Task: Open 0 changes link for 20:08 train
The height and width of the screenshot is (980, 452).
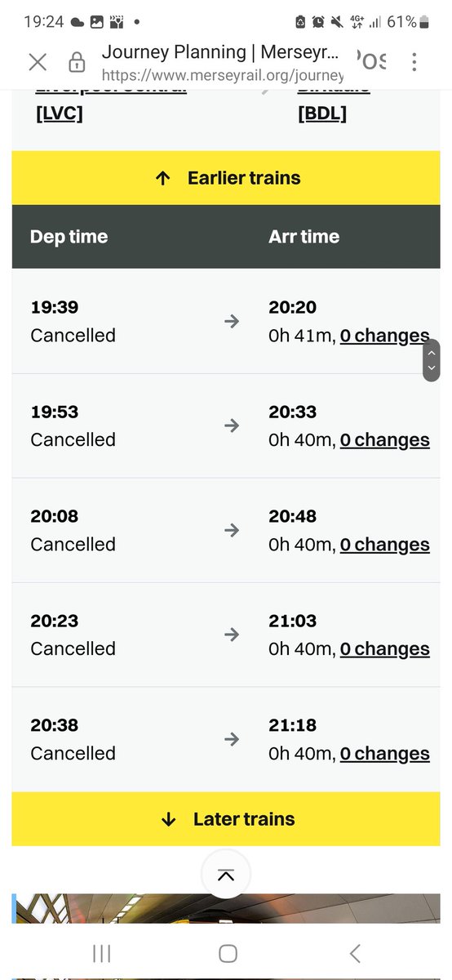Action: [x=384, y=545]
